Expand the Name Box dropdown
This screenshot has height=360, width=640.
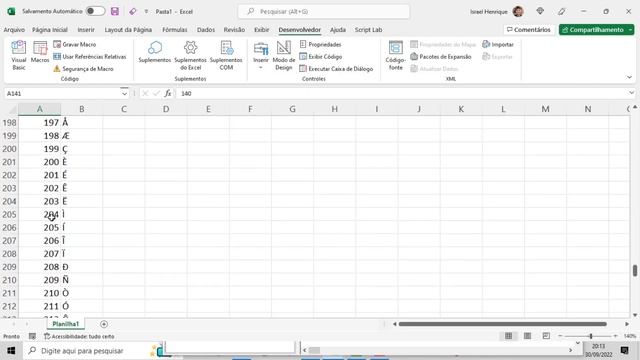[124, 93]
